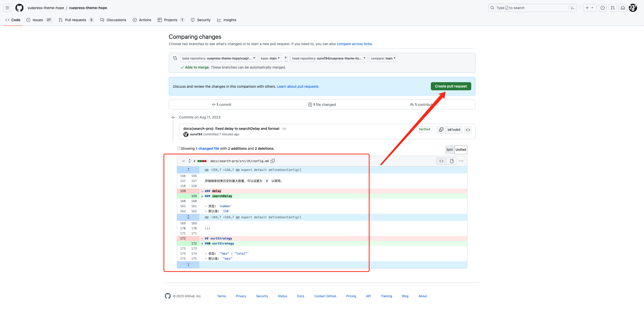Viewport: 644px width, 332px height.
Task: Copy file path icon next to config.md
Action: [x=273, y=161]
